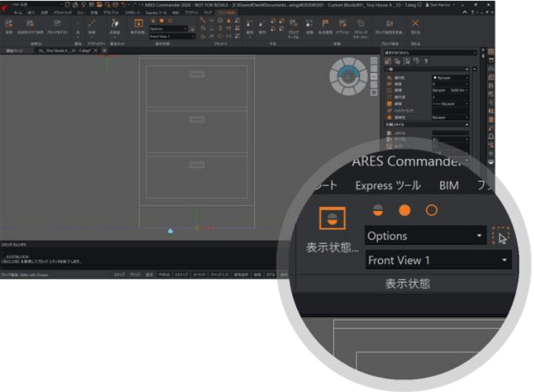Image resolution: width=534 pixels, height=392 pixels.
Task: Expand the Front View 1 dropdown
Action: 438,260
